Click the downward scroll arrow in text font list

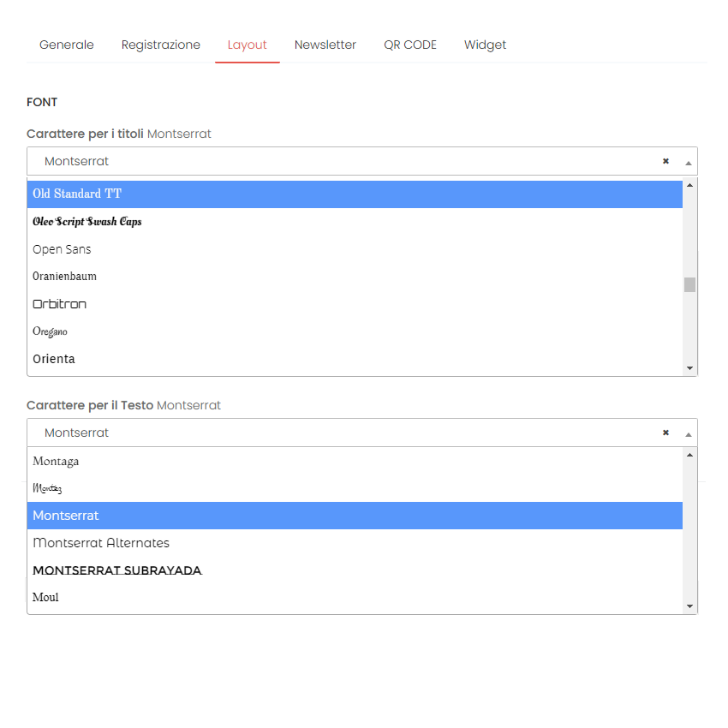pos(689,604)
